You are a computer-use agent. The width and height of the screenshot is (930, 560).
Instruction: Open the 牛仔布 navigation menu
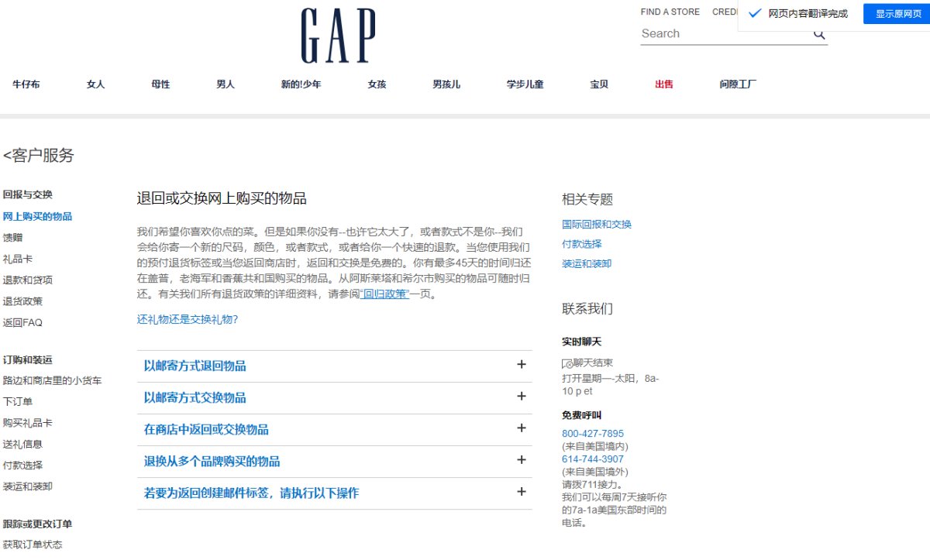(x=26, y=84)
